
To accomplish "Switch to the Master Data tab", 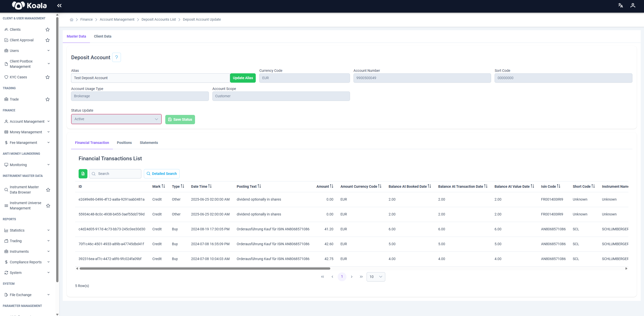I will (76, 36).
